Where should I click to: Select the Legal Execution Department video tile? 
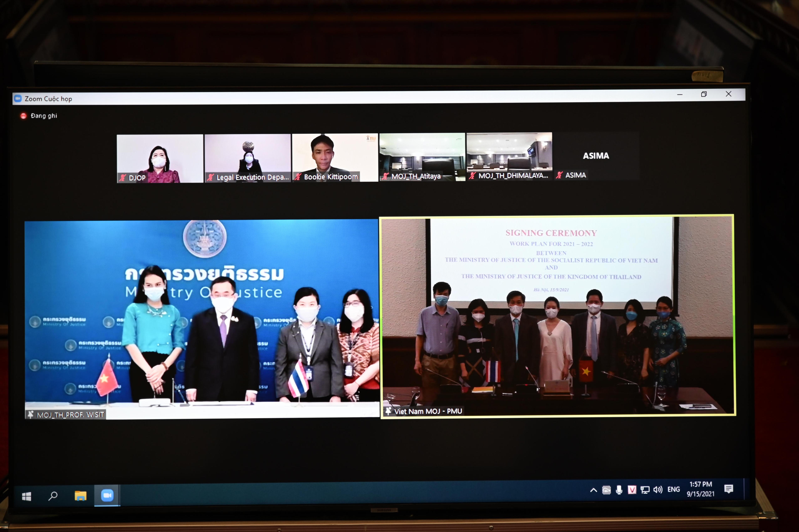[x=247, y=158]
